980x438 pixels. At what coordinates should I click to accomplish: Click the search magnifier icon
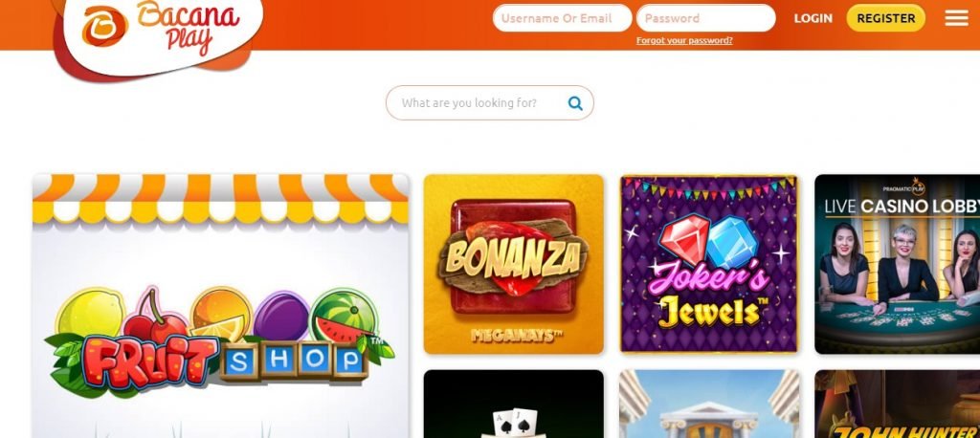point(575,103)
